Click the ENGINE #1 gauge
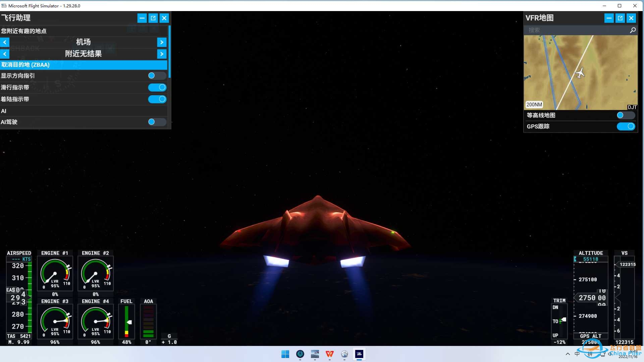This screenshot has width=644, height=362. point(55,273)
